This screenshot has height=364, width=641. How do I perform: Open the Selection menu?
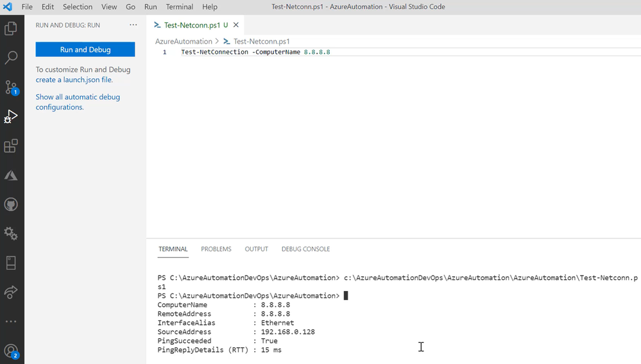pos(77,6)
